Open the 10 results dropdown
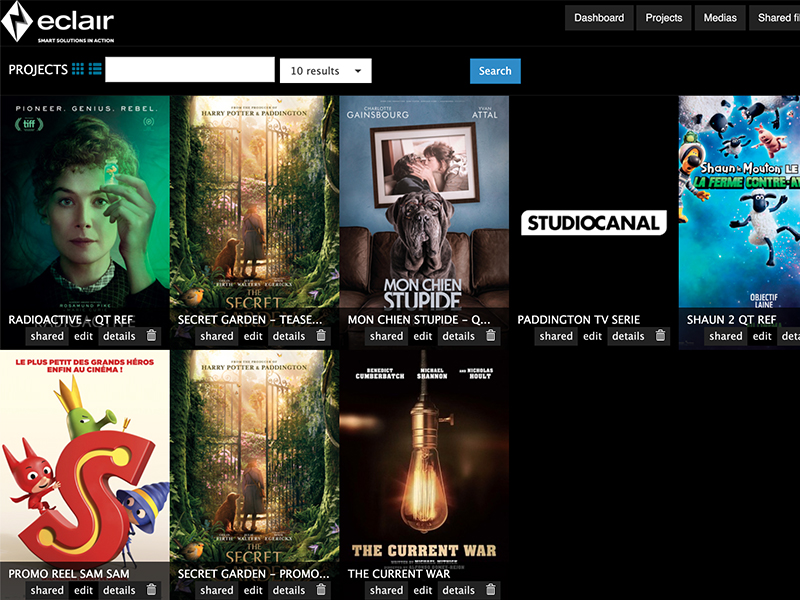 (326, 71)
